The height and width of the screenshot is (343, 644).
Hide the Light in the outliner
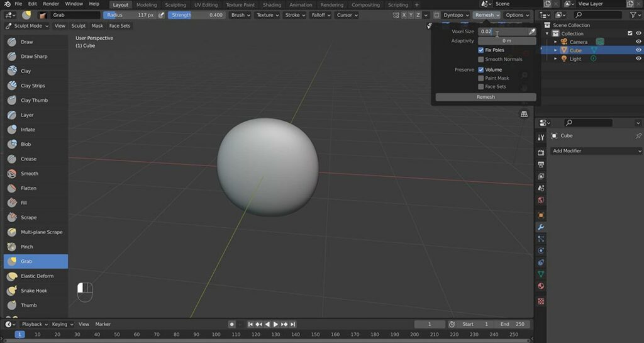click(x=638, y=59)
